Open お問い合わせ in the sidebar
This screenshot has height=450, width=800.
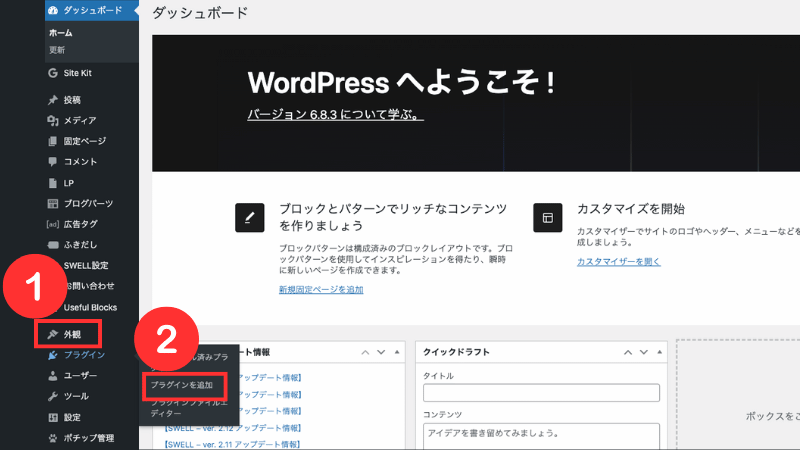90,286
